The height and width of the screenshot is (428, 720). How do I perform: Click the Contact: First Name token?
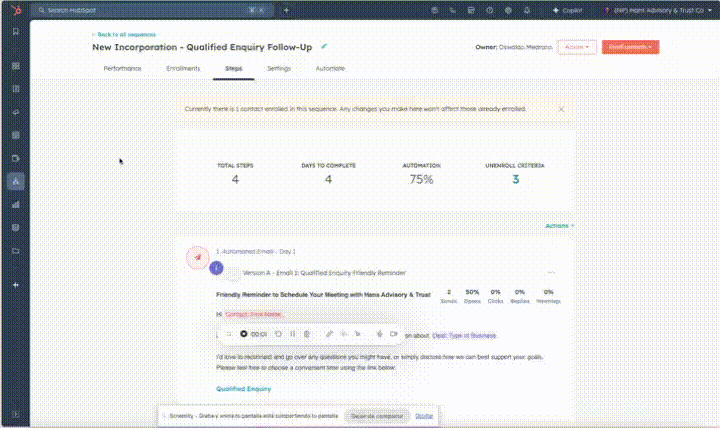(x=253, y=314)
